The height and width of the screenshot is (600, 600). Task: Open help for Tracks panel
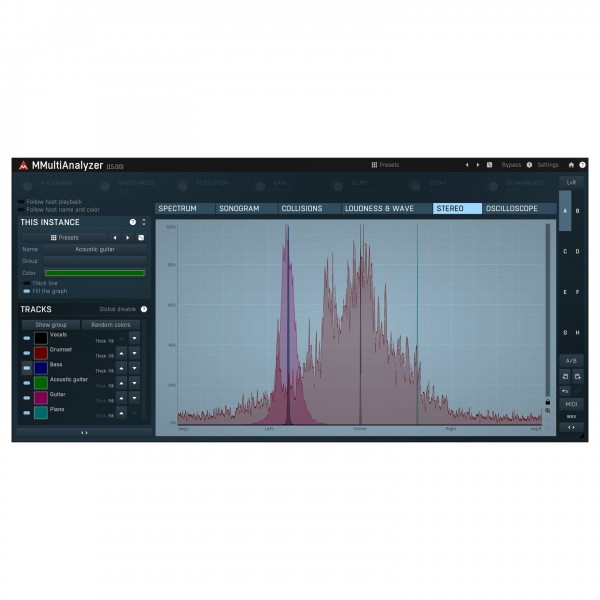(144, 309)
